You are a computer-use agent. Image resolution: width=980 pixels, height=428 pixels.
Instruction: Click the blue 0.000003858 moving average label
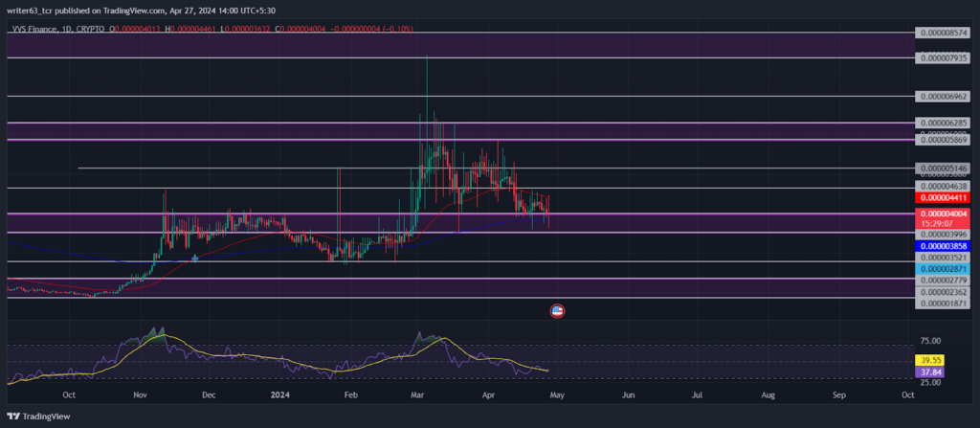[x=942, y=246]
